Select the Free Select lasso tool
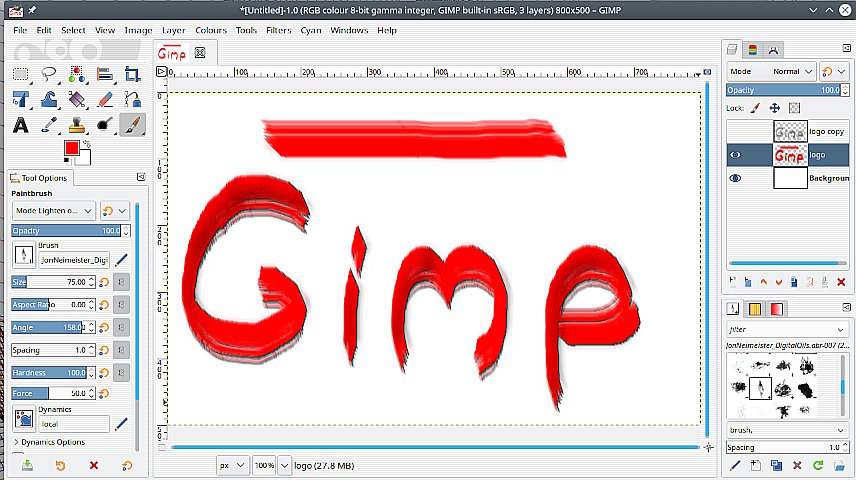856x480 pixels. pyautogui.click(x=49, y=74)
